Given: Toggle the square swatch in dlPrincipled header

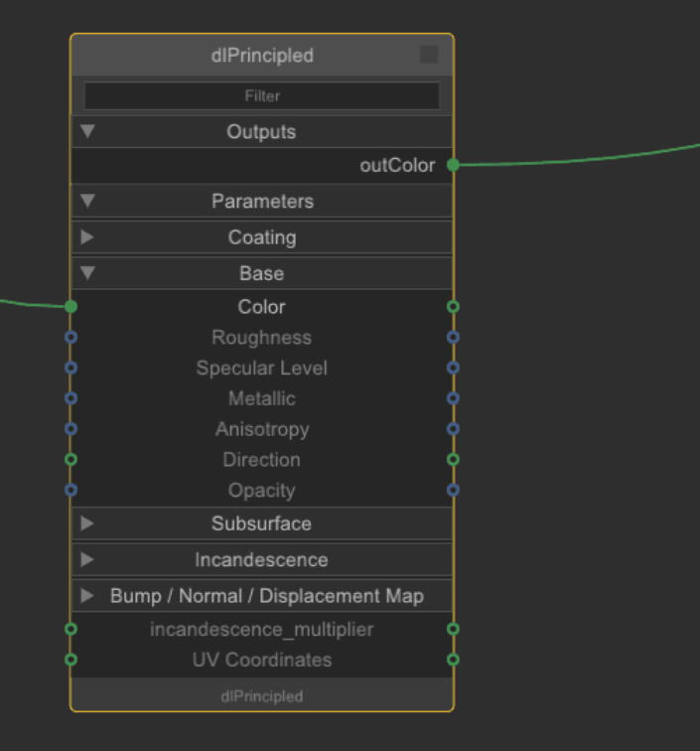Looking at the screenshot, I should tap(428, 56).
